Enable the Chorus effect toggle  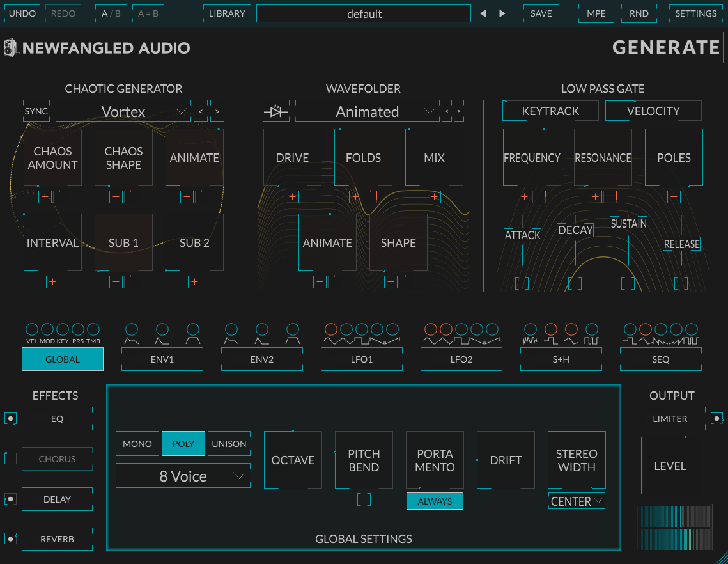click(11, 458)
